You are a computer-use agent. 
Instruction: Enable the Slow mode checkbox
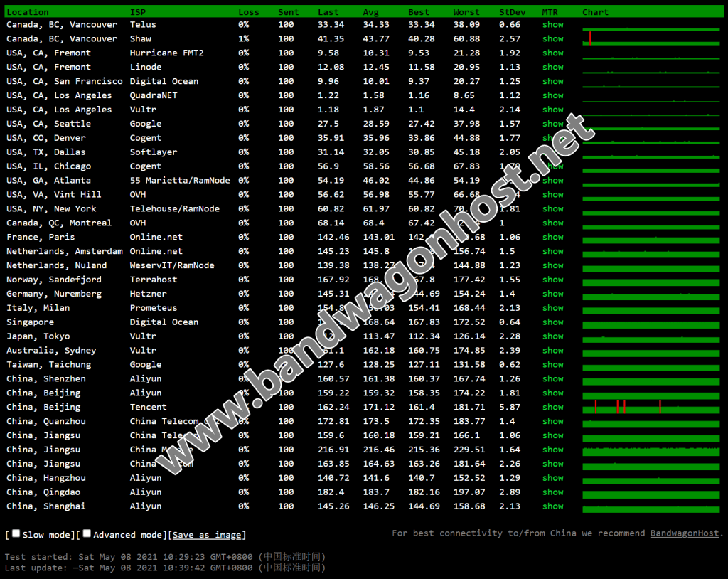pyautogui.click(x=16, y=533)
